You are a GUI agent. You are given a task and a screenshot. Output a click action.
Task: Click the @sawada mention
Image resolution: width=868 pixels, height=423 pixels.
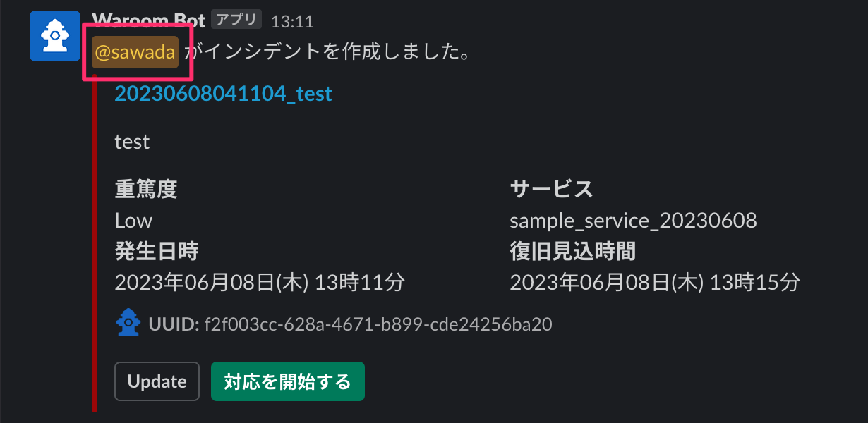(135, 54)
